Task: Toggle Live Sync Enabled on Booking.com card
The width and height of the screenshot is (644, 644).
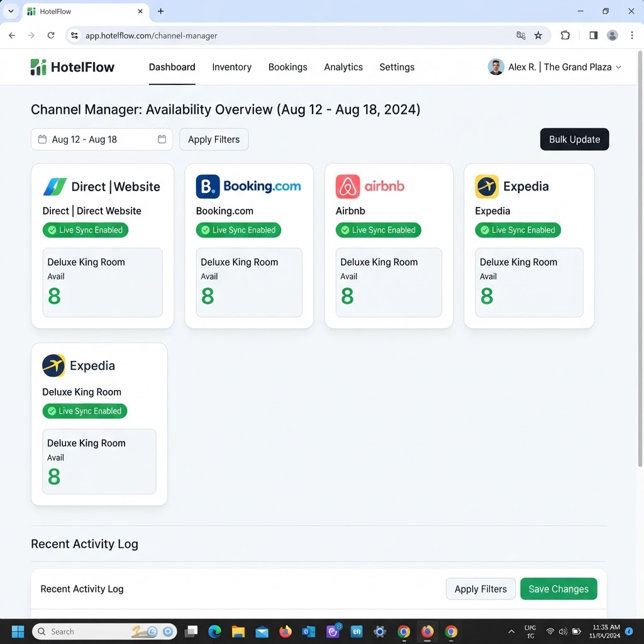Action: 238,230
